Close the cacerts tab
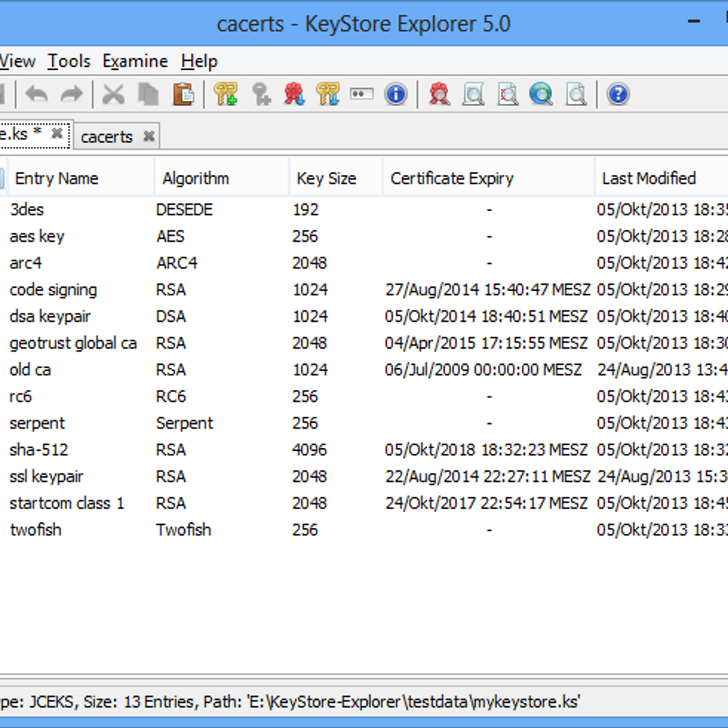Viewport: 728px width, 728px height. pyautogui.click(x=148, y=136)
